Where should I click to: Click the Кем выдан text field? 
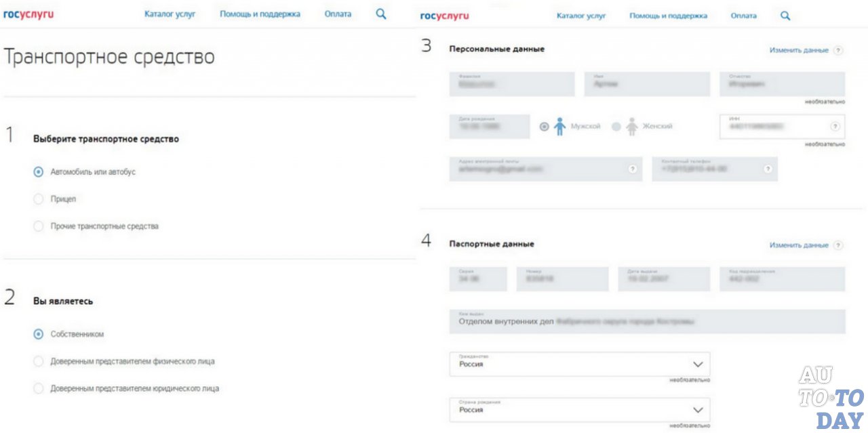pos(647,322)
